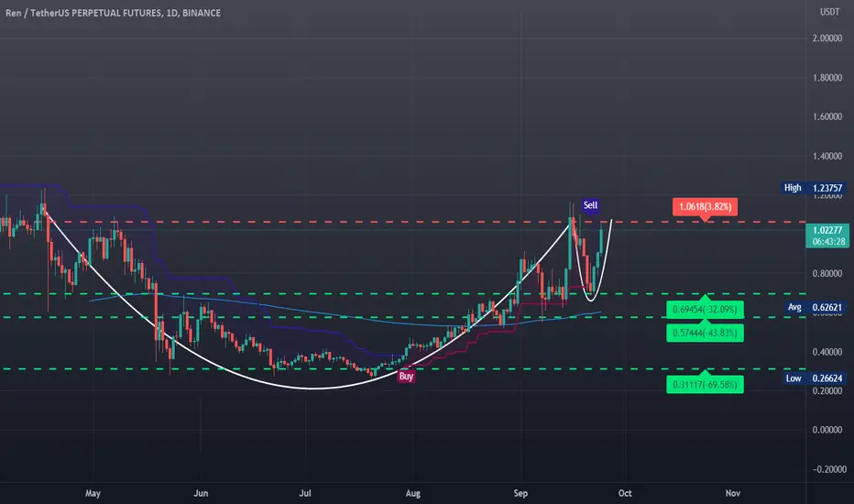Click the Jun label on time axis
This screenshot has height=504, width=854.
tap(201, 493)
